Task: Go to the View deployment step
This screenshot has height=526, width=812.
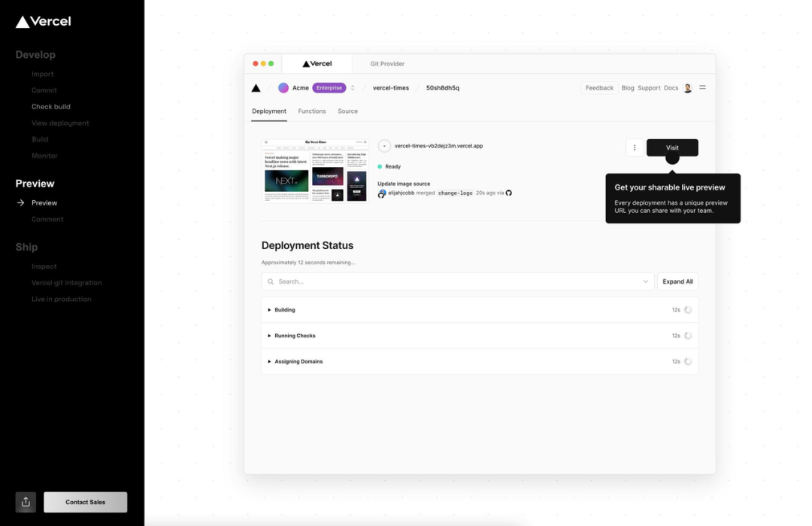Action: (x=60, y=123)
